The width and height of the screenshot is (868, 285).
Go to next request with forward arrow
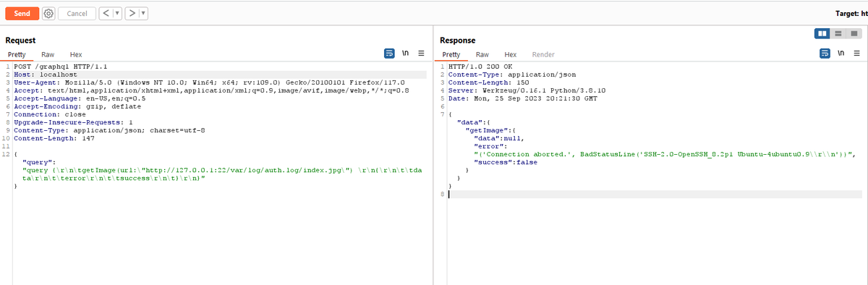click(x=131, y=13)
